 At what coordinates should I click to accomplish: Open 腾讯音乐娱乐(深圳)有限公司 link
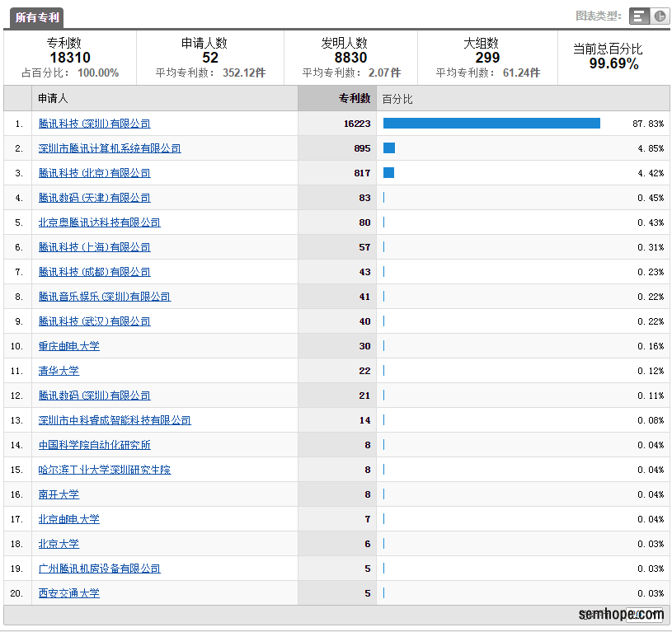coord(105,297)
